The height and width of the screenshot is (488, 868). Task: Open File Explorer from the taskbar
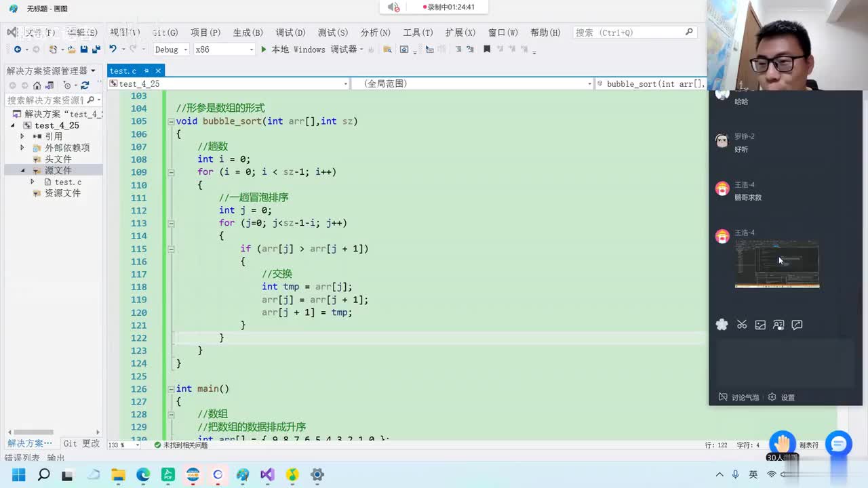(118, 474)
